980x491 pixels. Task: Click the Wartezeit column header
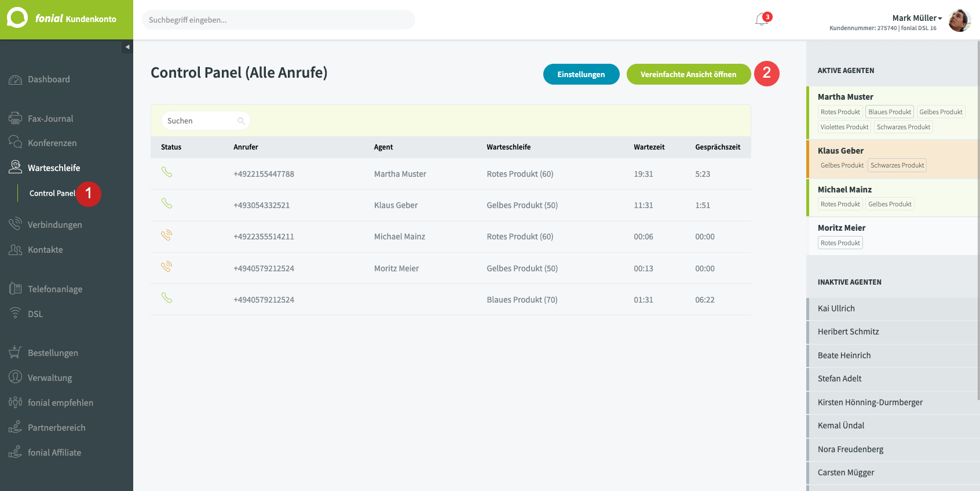(x=649, y=147)
